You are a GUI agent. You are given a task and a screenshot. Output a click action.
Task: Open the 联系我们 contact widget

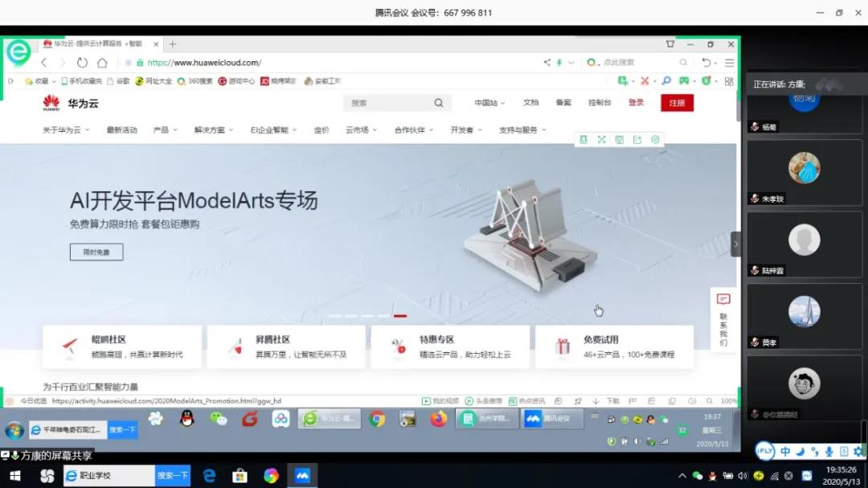[723, 320]
